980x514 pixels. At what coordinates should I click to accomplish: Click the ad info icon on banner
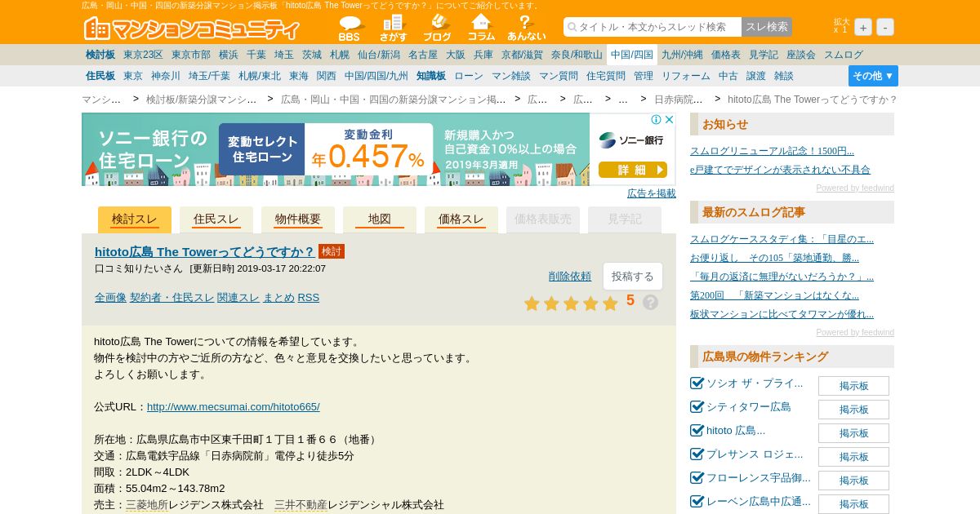coord(656,120)
